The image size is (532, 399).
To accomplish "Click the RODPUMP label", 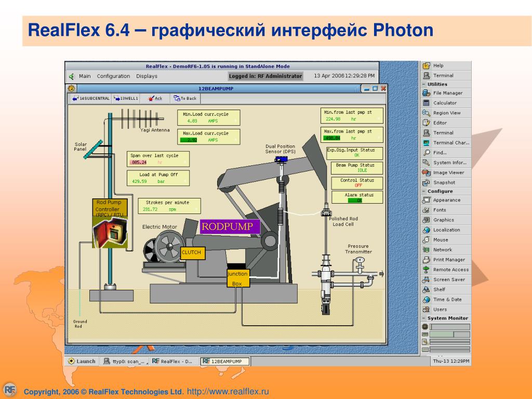I will point(230,227).
